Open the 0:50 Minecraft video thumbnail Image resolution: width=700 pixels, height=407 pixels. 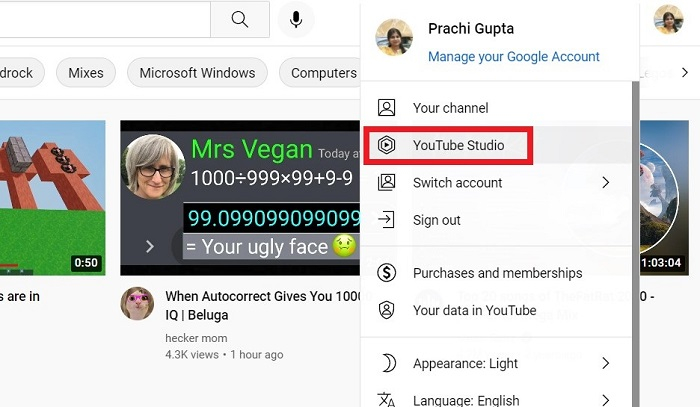[53, 198]
